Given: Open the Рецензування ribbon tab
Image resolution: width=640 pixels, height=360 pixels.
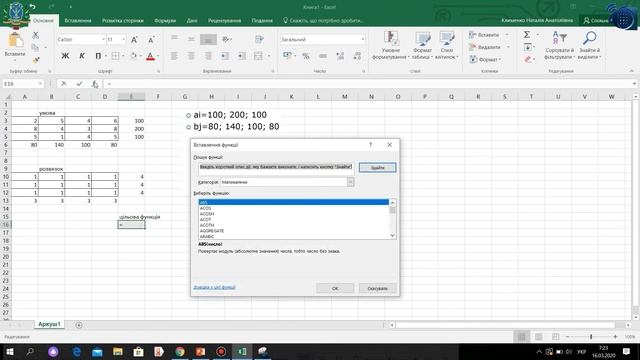Looking at the screenshot, I should click(x=224, y=20).
